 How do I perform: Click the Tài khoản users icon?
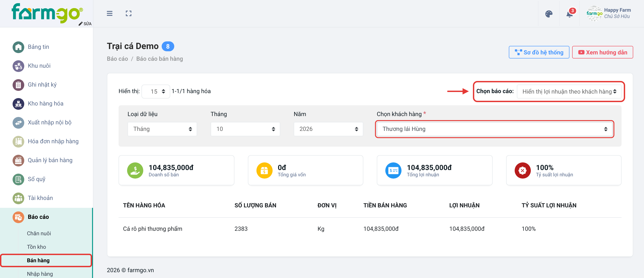click(18, 198)
